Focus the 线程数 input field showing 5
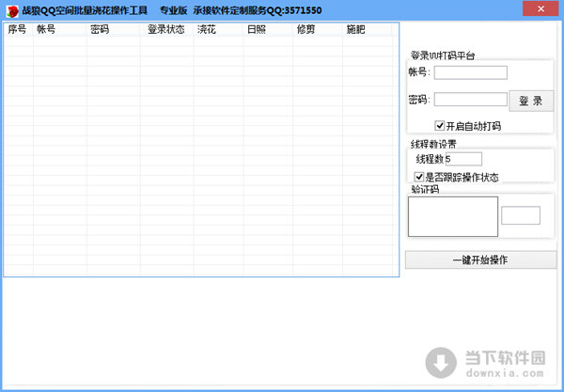This screenshot has height=392, width=564. (x=463, y=159)
